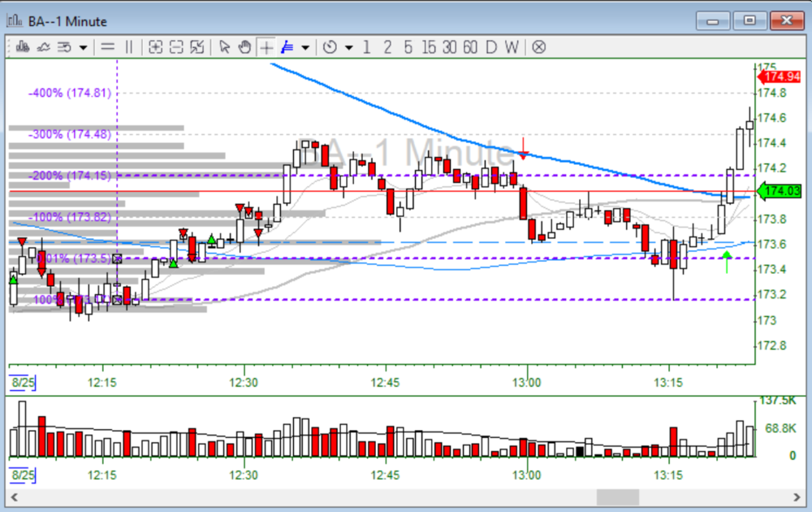Click the bar chart style icon
This screenshot has height=512, width=812.
click(x=24, y=47)
